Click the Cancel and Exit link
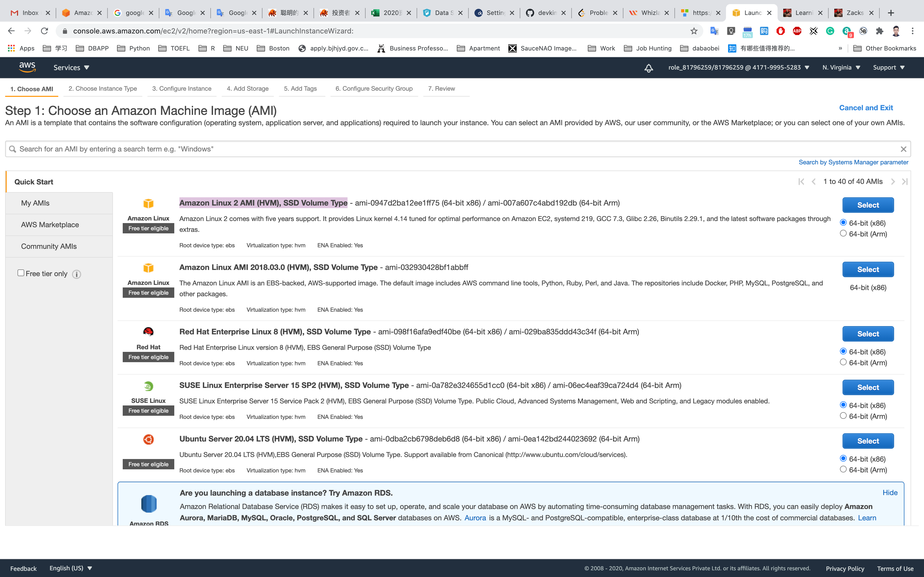 [x=865, y=108]
